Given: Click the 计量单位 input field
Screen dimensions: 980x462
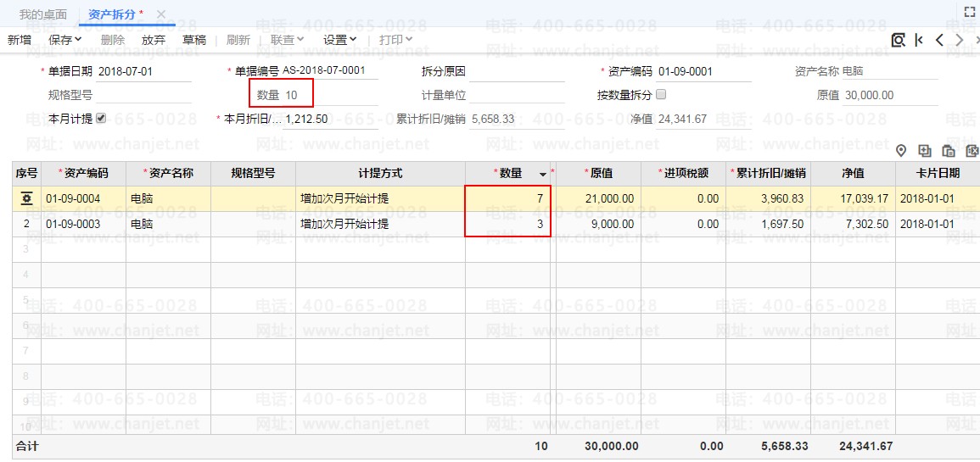Looking at the screenshot, I should 516,96.
